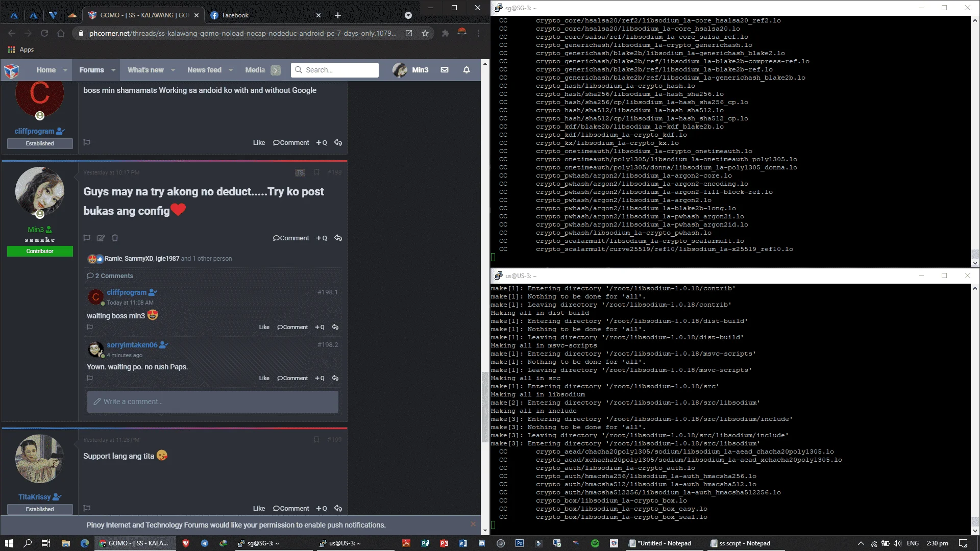Bookmark this page with the star icon
980x551 pixels.
click(x=425, y=33)
